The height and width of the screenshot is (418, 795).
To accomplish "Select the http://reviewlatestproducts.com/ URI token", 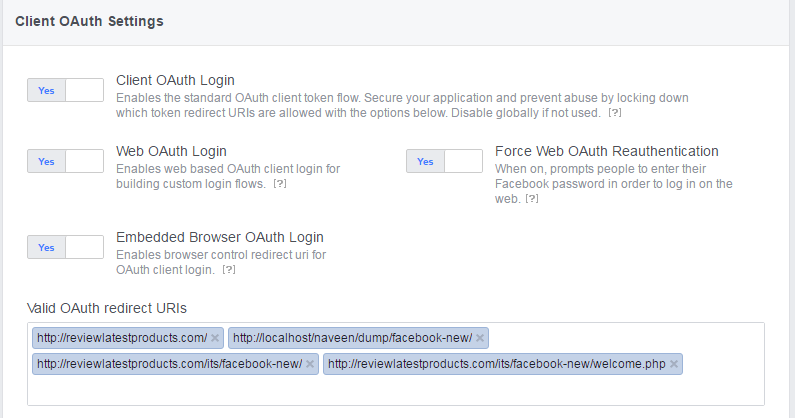I will coord(122,338).
